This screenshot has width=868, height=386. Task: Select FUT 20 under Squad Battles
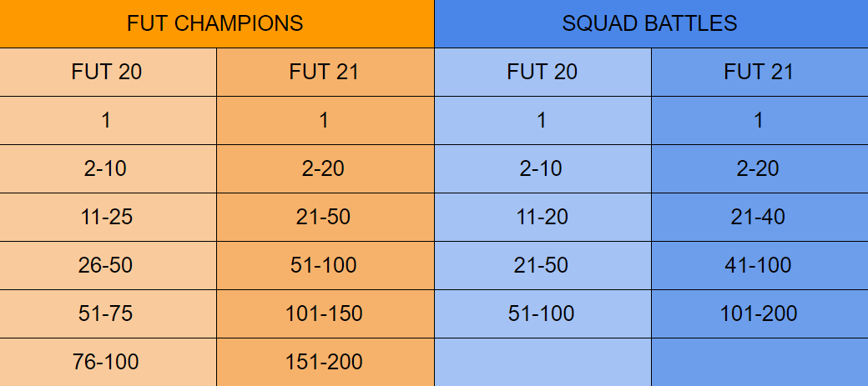542,73
